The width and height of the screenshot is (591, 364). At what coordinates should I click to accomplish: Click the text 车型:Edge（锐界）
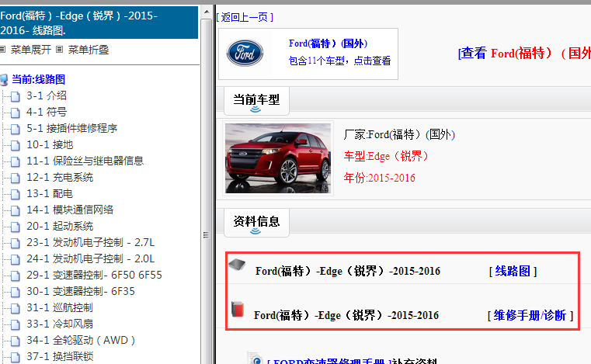(x=386, y=156)
